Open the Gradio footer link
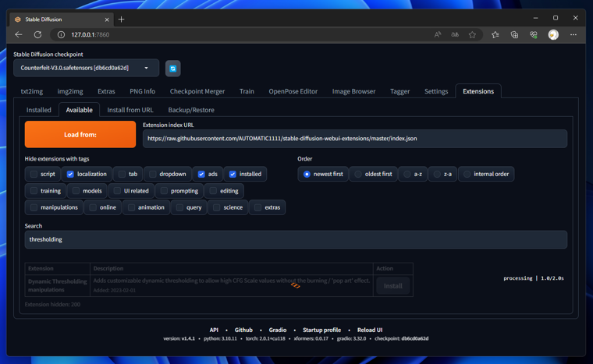This screenshot has height=364, width=593. (x=278, y=330)
